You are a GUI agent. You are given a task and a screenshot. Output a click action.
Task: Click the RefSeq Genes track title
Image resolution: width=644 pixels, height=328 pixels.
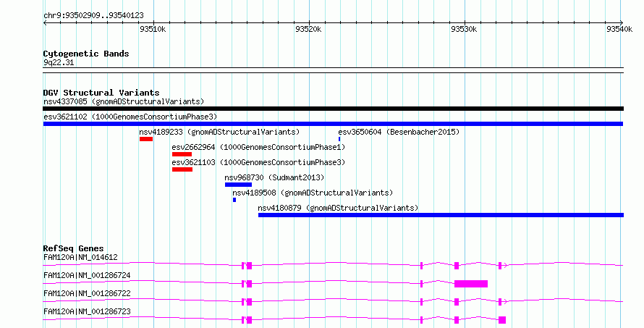click(73, 248)
